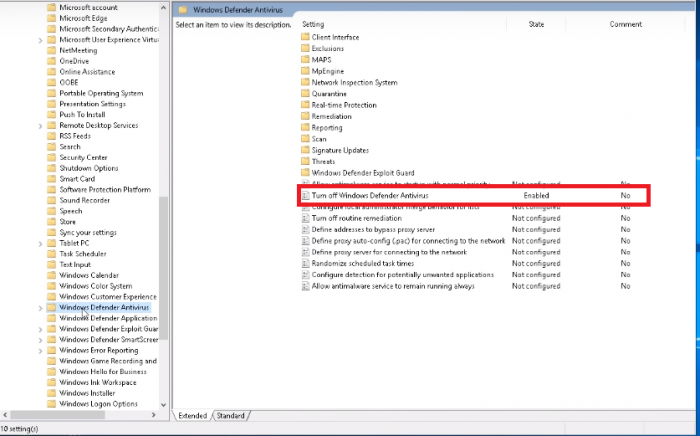Open the Signature Updates folder icon
The image size is (700, 436).
[305, 150]
